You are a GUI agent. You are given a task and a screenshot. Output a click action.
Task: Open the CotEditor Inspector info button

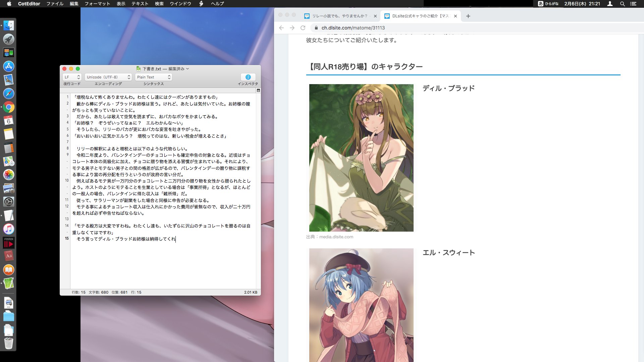tap(248, 77)
